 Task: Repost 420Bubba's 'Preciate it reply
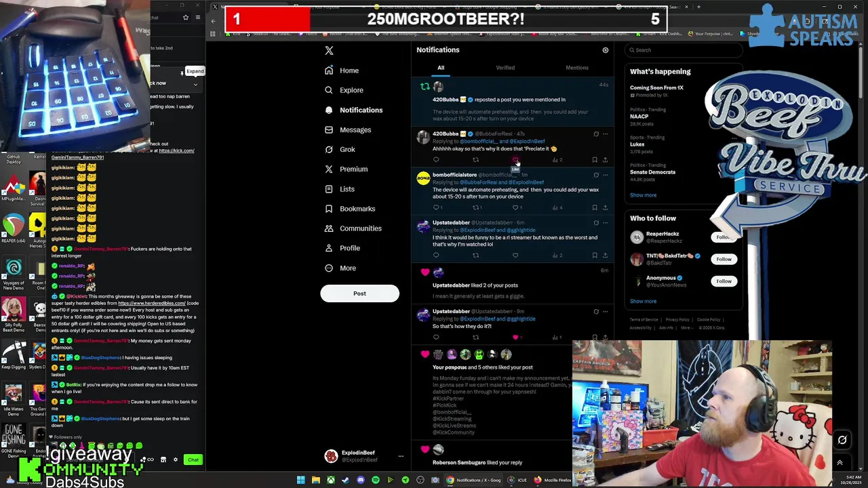[475, 160]
